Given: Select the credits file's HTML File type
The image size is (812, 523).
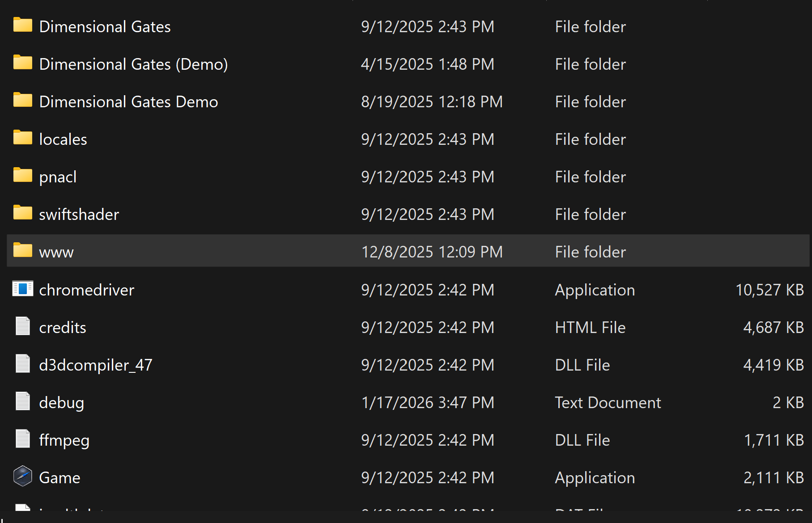Looking at the screenshot, I should point(590,328).
